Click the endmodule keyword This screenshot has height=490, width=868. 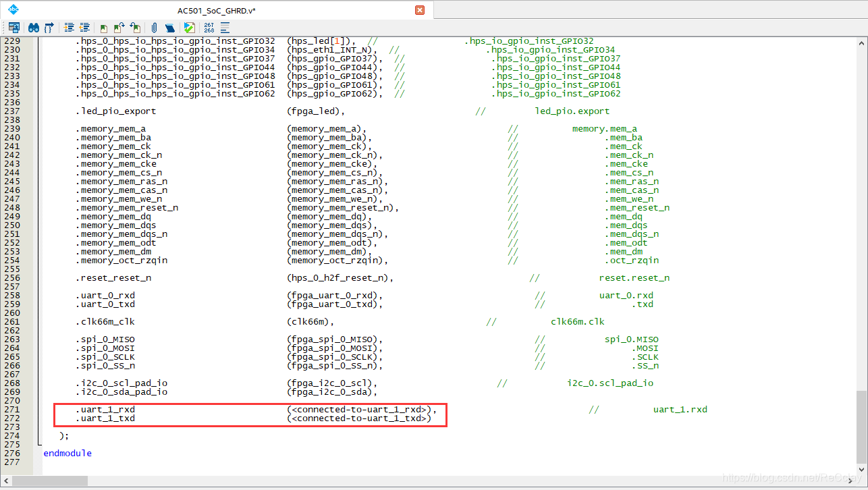(67, 453)
